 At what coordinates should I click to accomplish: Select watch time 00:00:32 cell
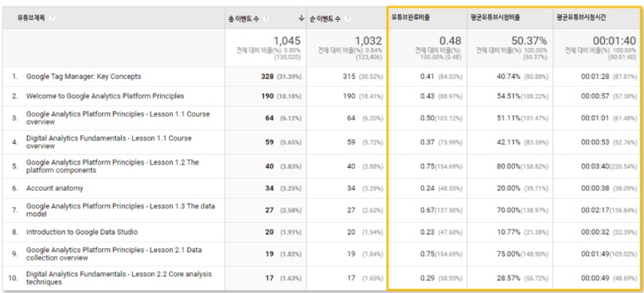pos(595,232)
